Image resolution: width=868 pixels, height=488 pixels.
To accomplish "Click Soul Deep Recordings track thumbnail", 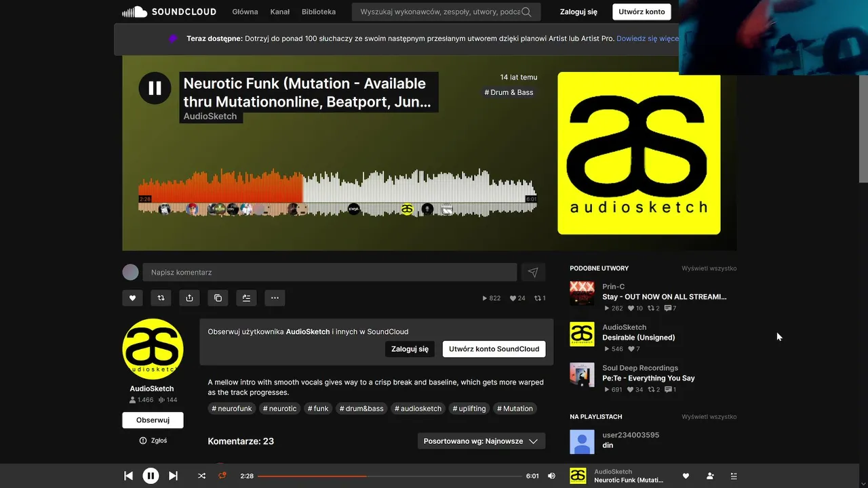I will pos(582,375).
